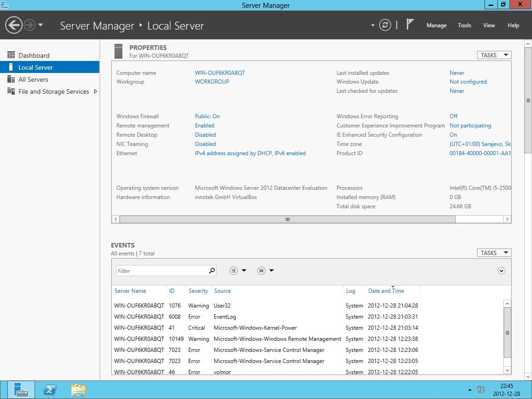532x399 pixels.
Task: Open the View menu
Action: [489, 25]
